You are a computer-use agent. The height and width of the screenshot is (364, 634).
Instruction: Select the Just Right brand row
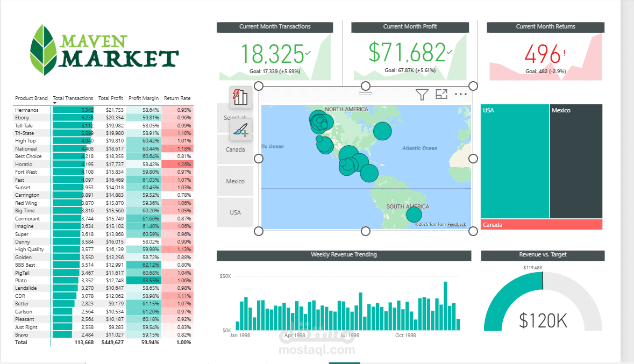[103, 327]
